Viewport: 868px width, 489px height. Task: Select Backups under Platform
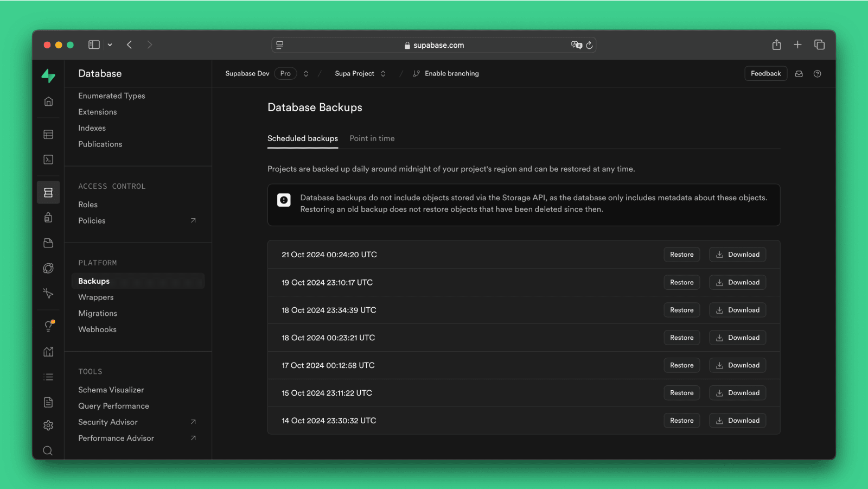138,281
